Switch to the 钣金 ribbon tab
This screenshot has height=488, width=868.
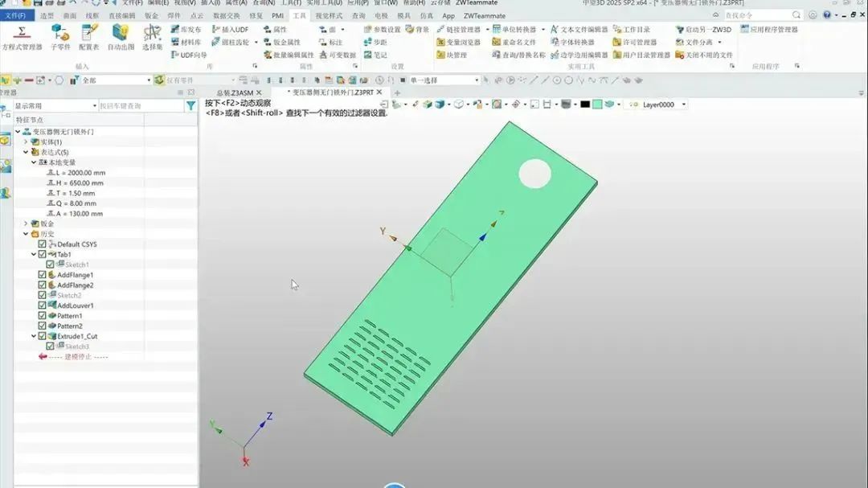click(151, 15)
